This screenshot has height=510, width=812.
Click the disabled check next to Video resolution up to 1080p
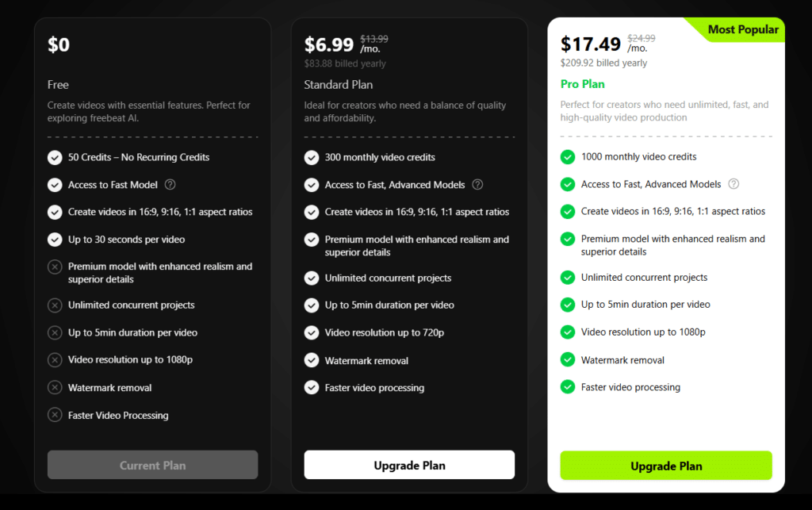click(x=55, y=359)
